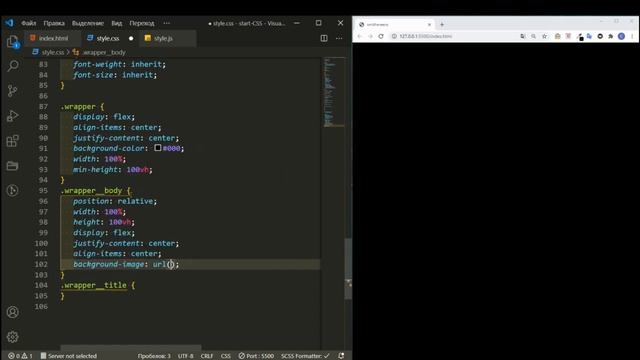Click the split editor icon
The image size is (640, 360).
pos(324,38)
